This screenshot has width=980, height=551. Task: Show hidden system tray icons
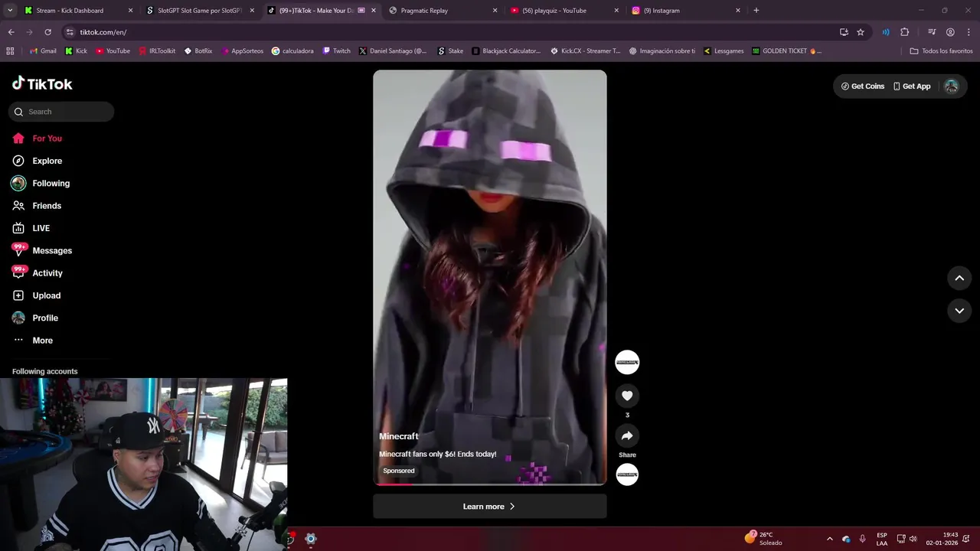tap(829, 539)
